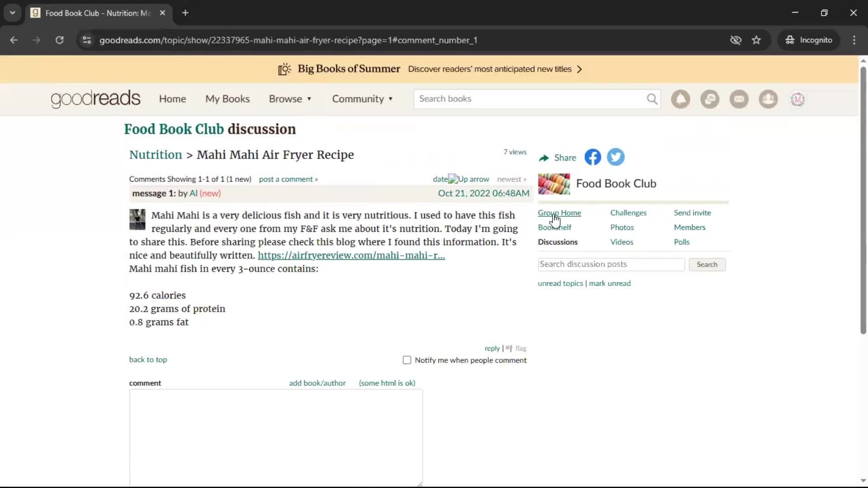Click the search magnifier icon
The image size is (868, 488).
[652, 99]
